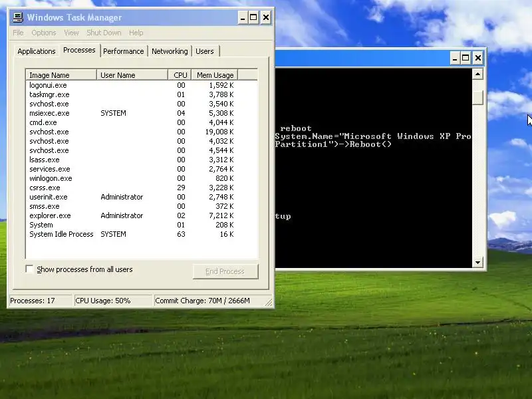The image size is (532, 399).
Task: Click the Task Manager title bar icon
Action: point(18,17)
